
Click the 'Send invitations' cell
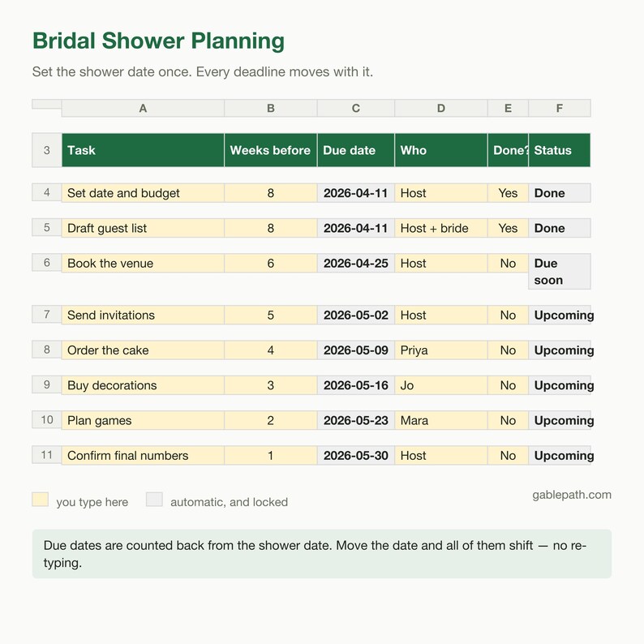[x=143, y=315]
